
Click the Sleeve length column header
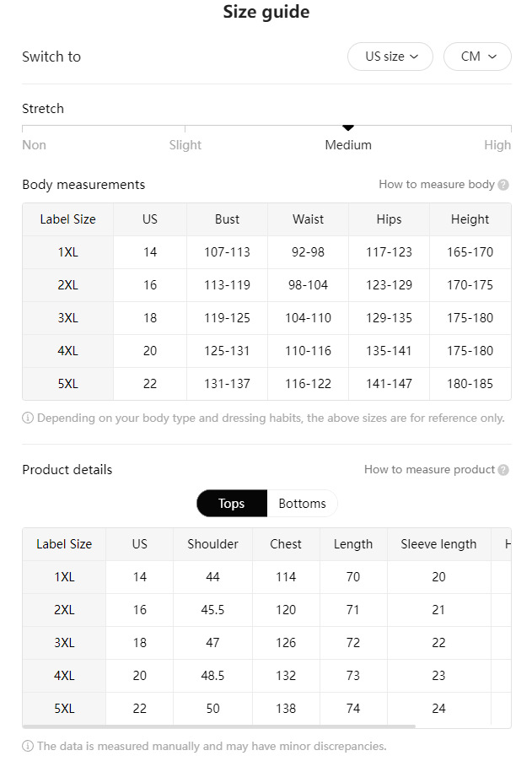pyautogui.click(x=438, y=544)
